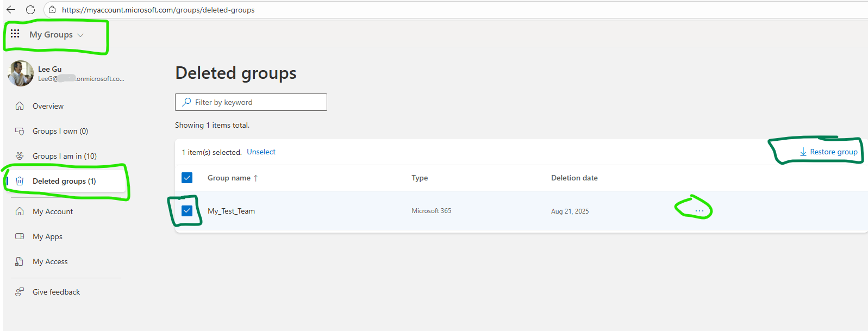Image resolution: width=868 pixels, height=331 pixels.
Task: Toggle the select-all checkbox in the header
Action: [x=187, y=178]
